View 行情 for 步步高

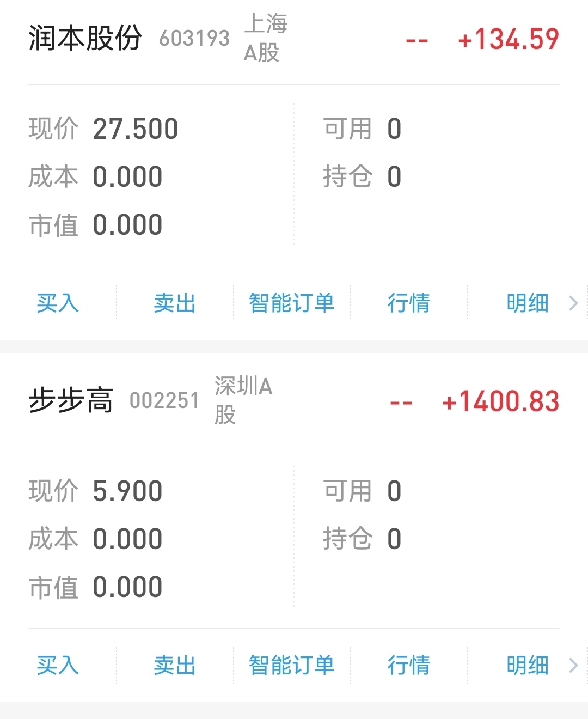click(409, 665)
